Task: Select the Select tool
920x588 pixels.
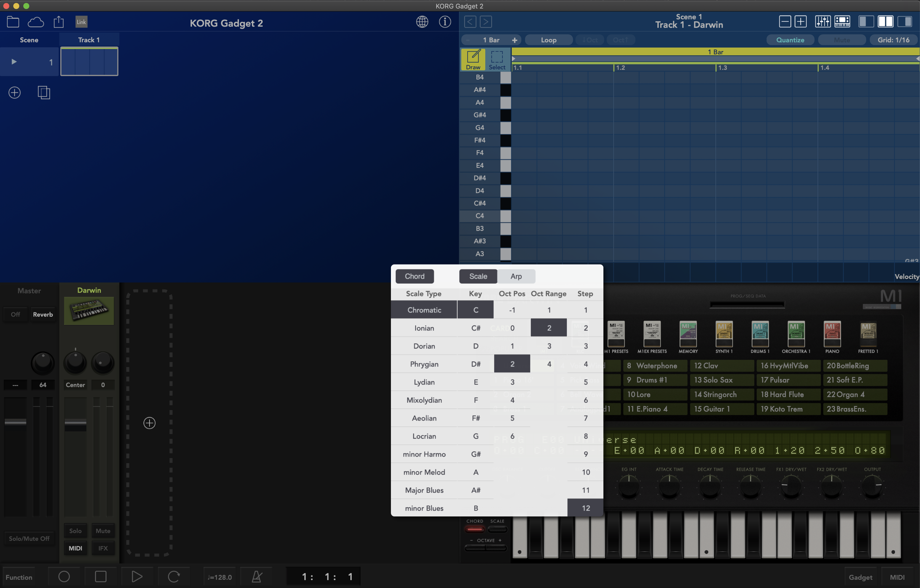Action: (x=497, y=60)
